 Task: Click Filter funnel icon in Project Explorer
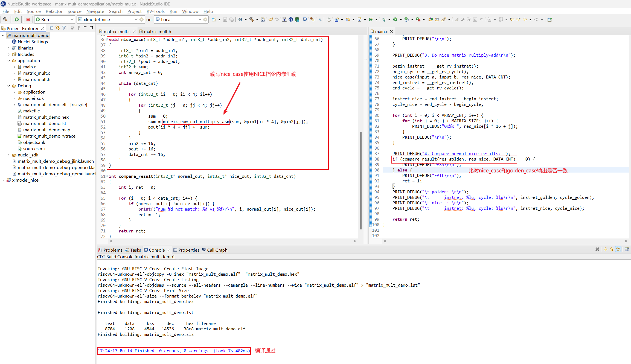coord(64,28)
